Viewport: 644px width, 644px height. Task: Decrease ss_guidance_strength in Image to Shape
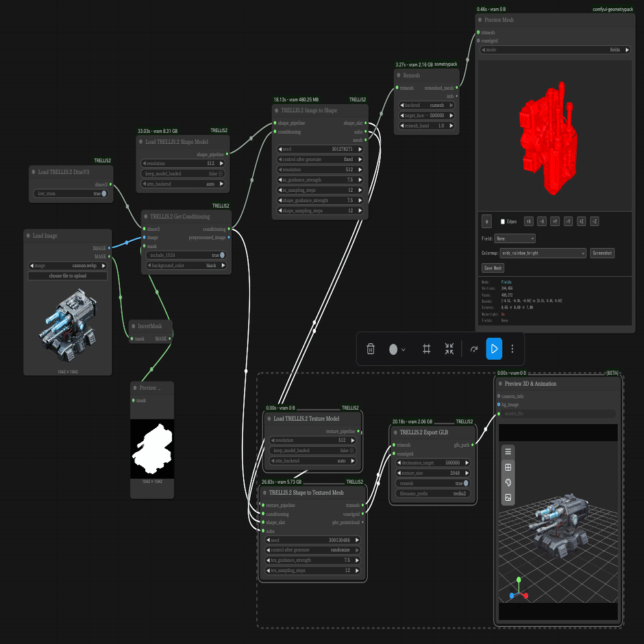280,180
